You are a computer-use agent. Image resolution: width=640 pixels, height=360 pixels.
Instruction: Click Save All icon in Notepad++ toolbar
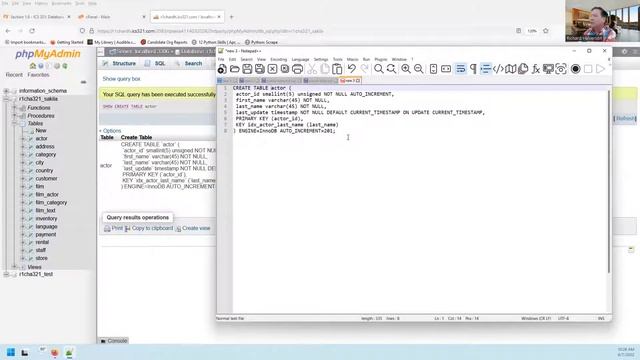[260, 69]
